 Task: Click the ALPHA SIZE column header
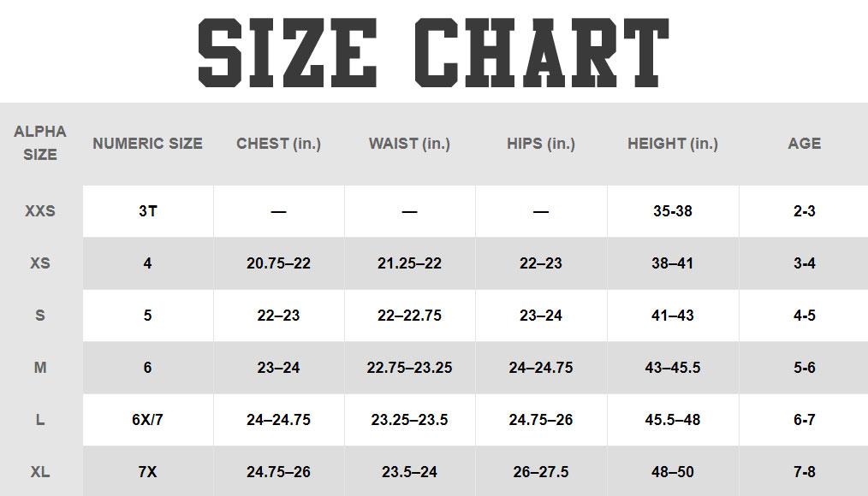[x=40, y=144]
